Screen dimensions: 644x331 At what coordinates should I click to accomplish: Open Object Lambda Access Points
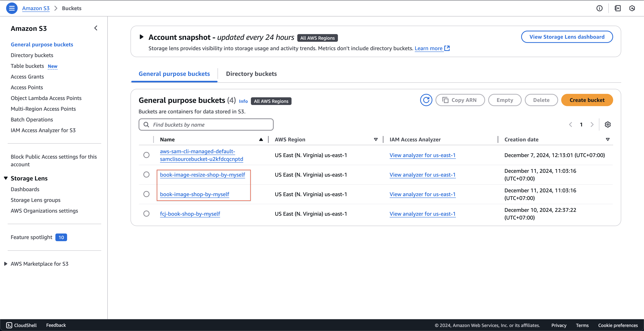pos(46,98)
